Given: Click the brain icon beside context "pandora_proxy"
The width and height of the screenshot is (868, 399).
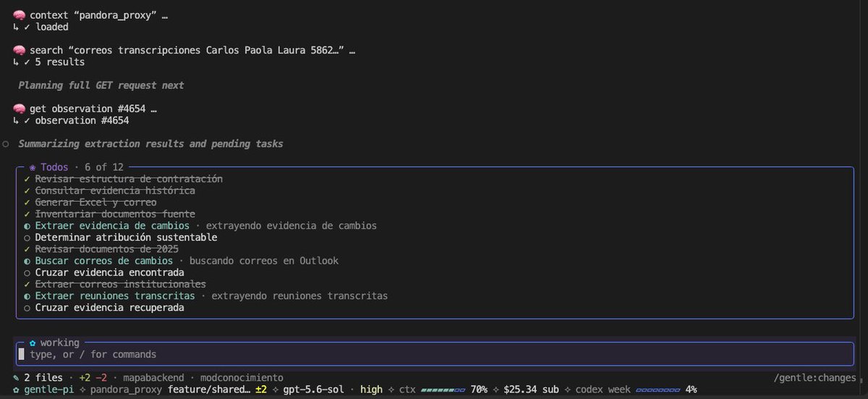Looking at the screenshot, I should 19,15.
